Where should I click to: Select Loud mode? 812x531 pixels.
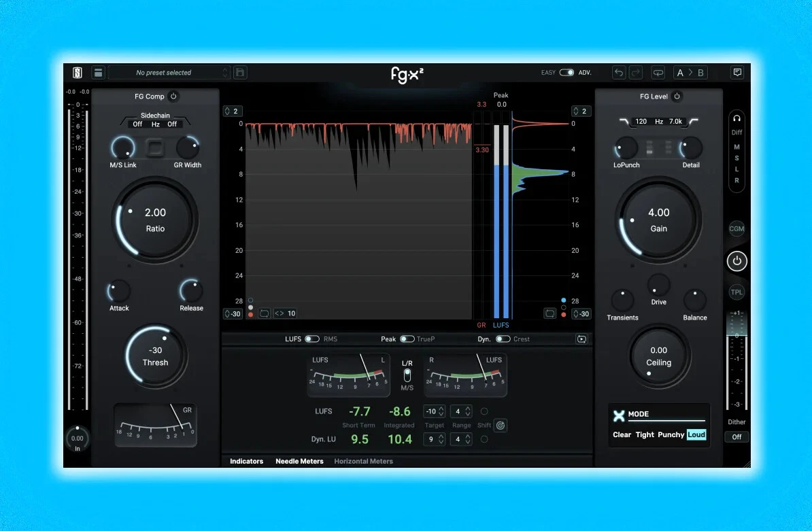click(x=696, y=434)
